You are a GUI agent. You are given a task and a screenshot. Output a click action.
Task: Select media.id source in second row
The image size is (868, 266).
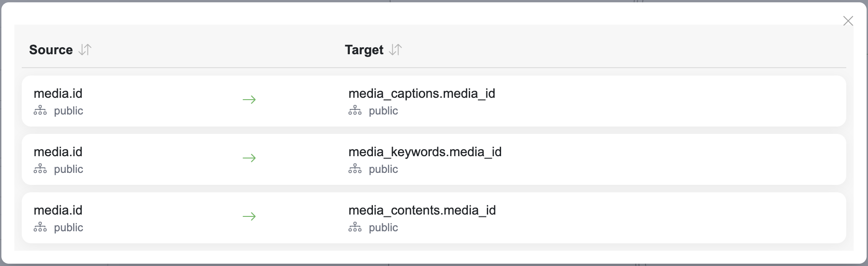pos(58,152)
